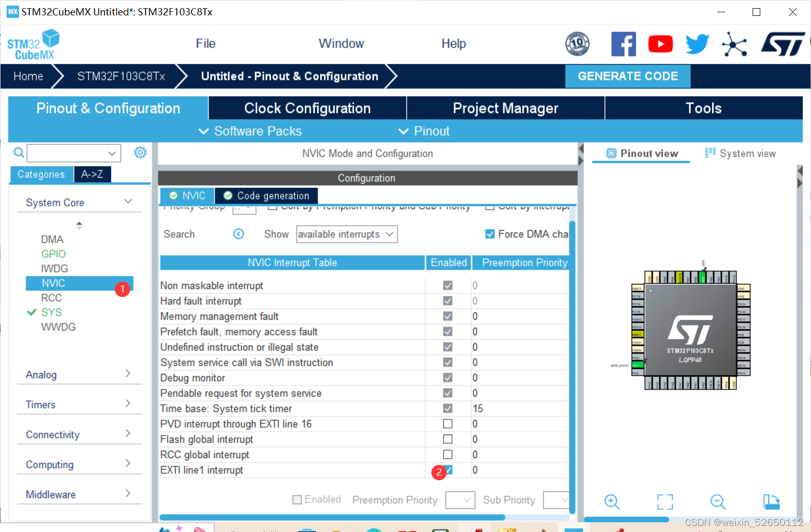Viewport: 811px width, 532px height.
Task: Toggle Force DMA channels checkbox
Action: [490, 234]
